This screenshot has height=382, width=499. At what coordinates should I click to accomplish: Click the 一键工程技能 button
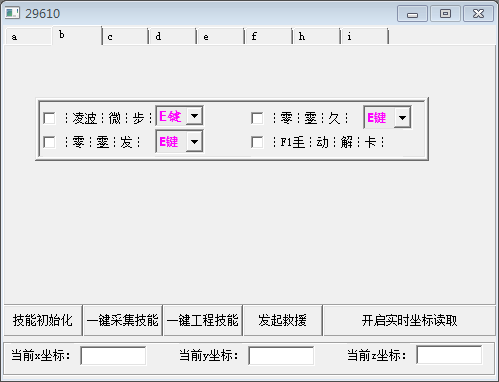pyautogui.click(x=203, y=320)
